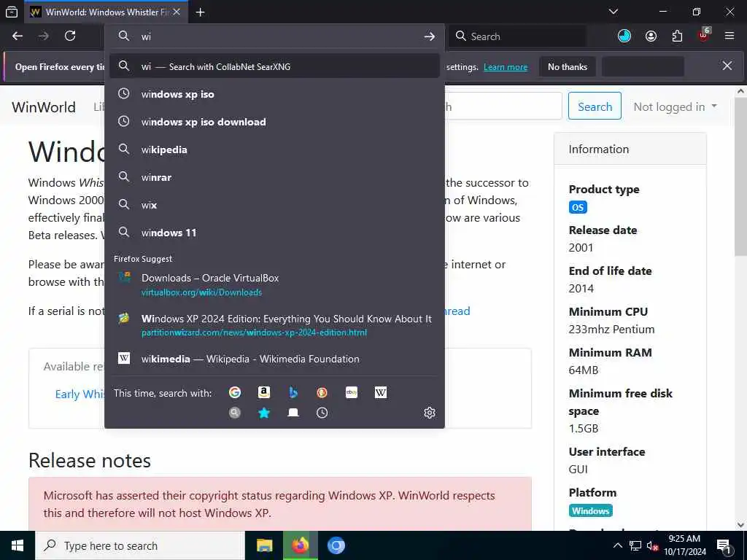Close the WinWorld tab
The width and height of the screenshot is (747, 560).
tap(177, 12)
